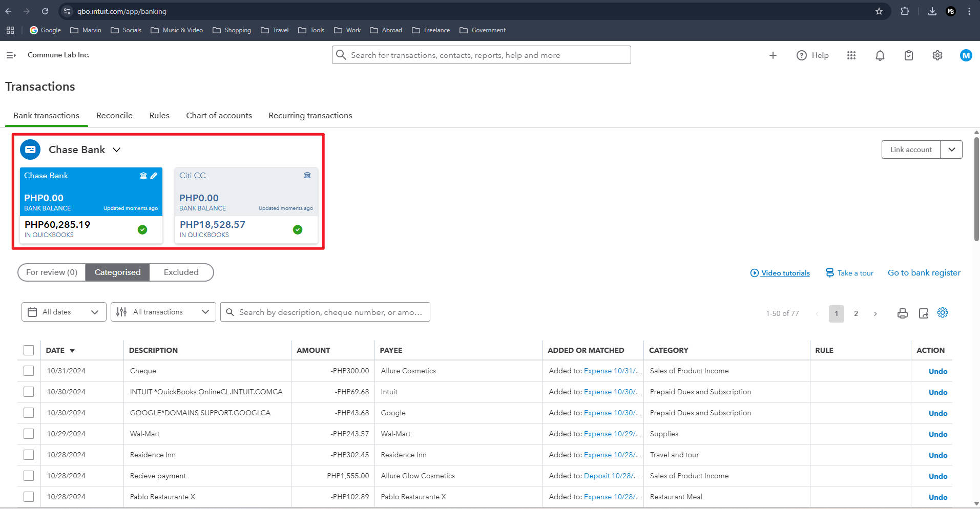The image size is (980, 509).
Task: Click Go to bank register link
Action: point(924,273)
